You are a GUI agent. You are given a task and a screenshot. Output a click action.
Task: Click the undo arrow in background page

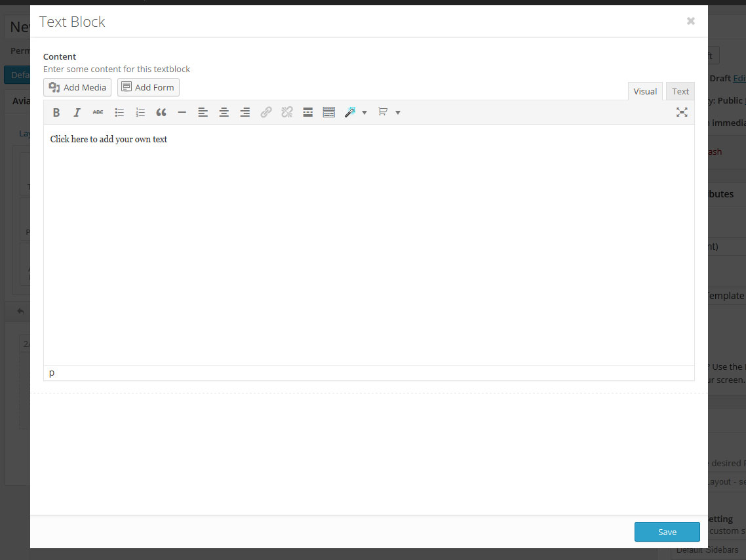click(20, 311)
